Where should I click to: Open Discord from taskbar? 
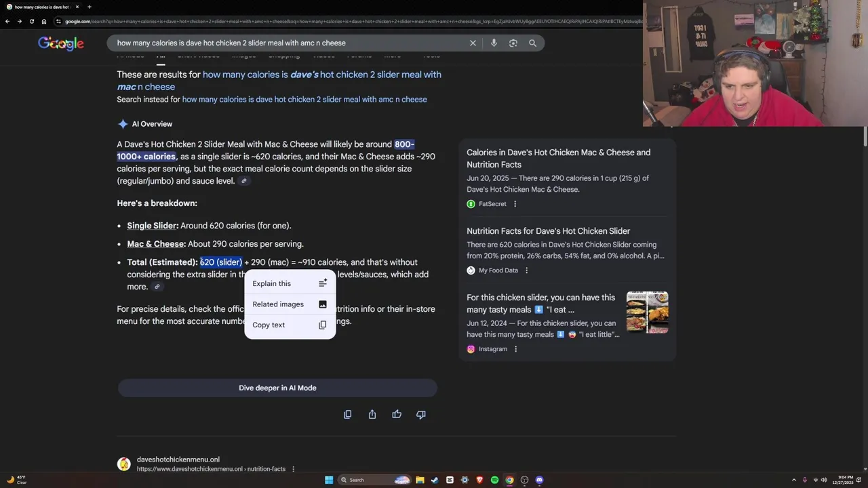coord(539,480)
